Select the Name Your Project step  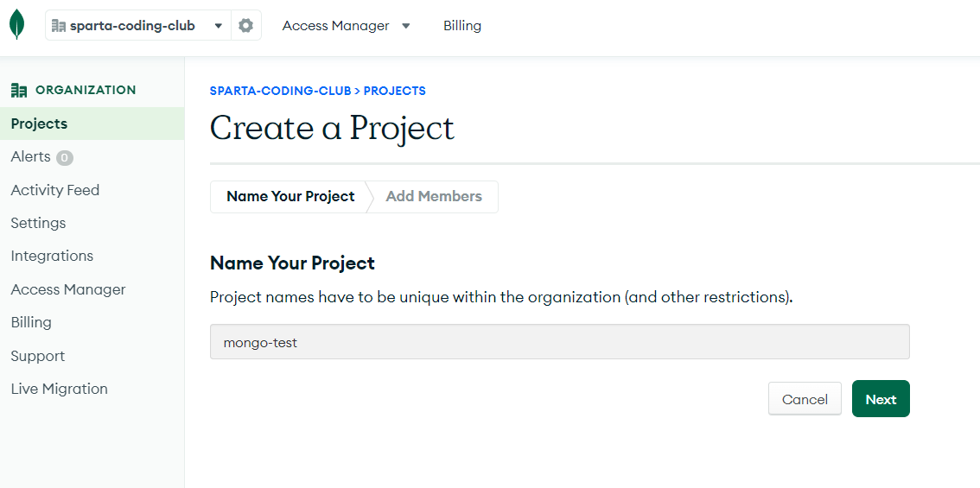click(290, 197)
